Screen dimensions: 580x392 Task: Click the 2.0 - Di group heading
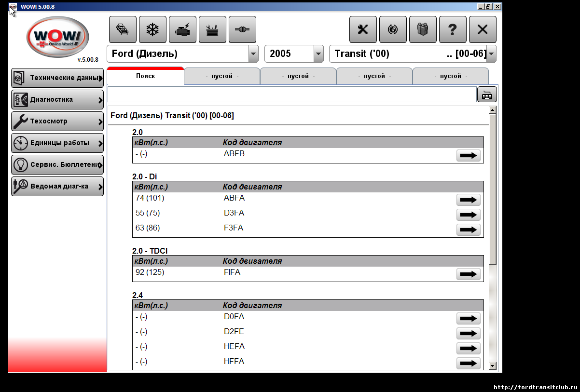(144, 176)
